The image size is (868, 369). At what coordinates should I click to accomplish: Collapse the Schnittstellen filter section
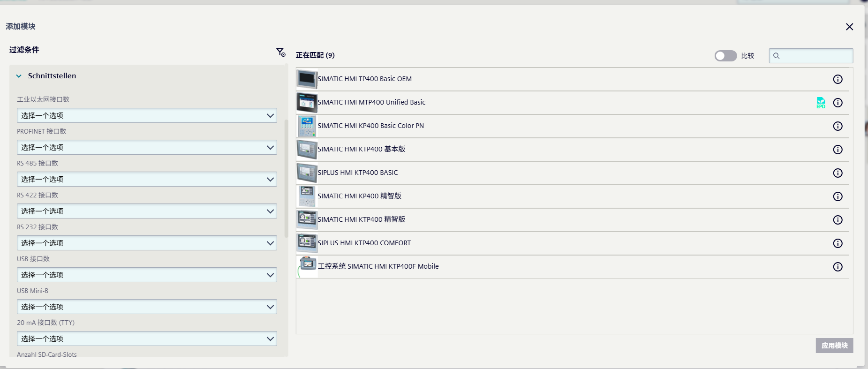(x=19, y=76)
